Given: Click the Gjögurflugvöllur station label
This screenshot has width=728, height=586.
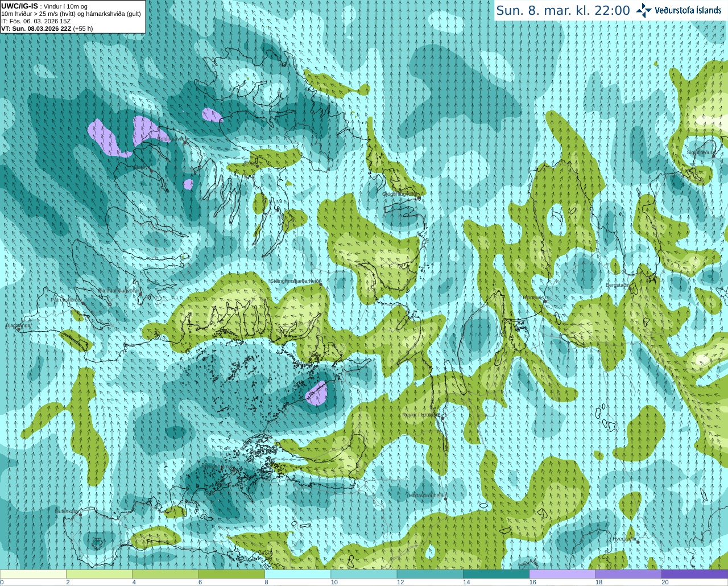Looking at the screenshot, I should click(400, 194).
